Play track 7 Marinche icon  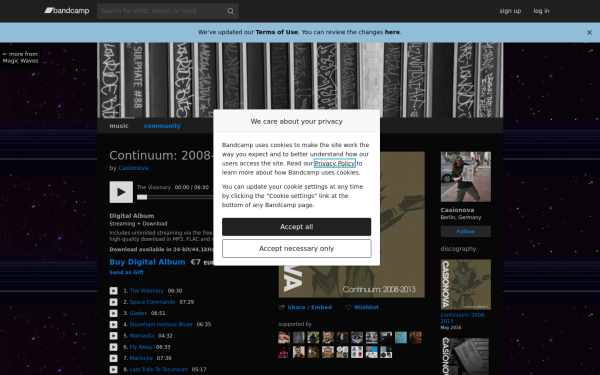tap(114, 359)
